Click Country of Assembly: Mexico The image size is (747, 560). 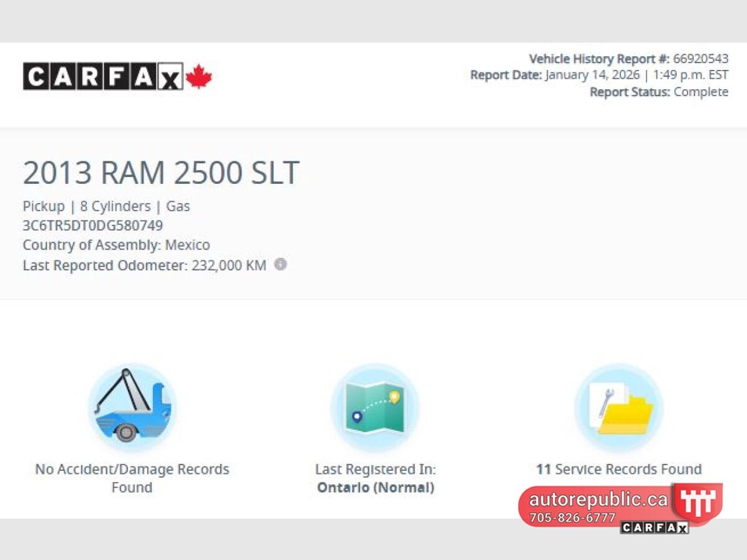coord(116,245)
